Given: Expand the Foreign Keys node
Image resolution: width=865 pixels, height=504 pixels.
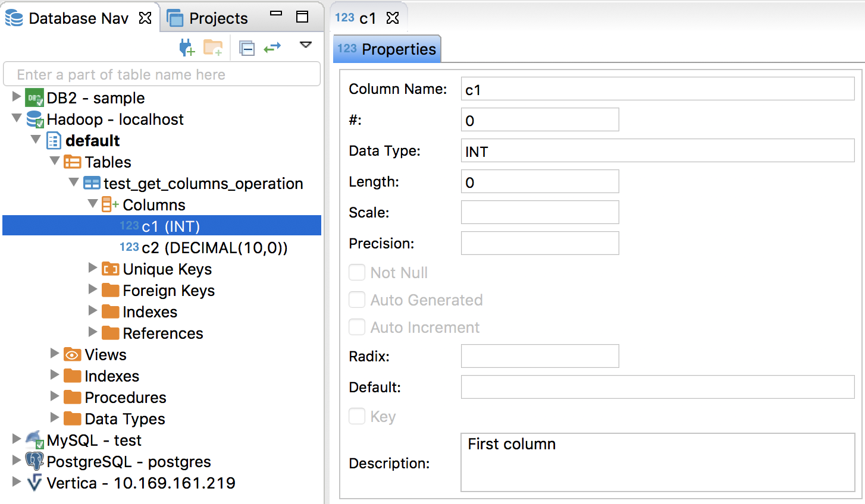Looking at the screenshot, I should [93, 289].
